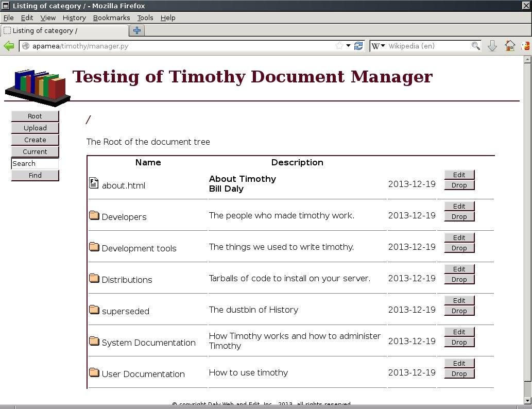Click the Distributions folder icon
532x409 pixels.
[94, 278]
